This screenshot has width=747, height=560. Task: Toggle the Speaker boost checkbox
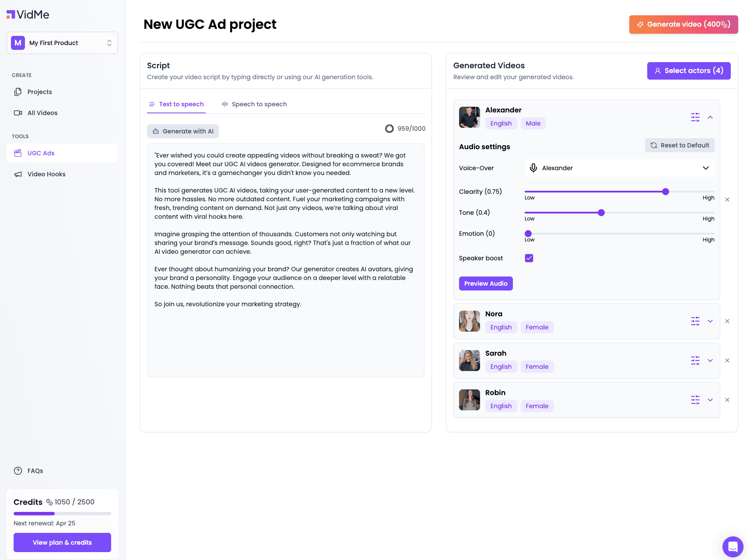tap(529, 258)
